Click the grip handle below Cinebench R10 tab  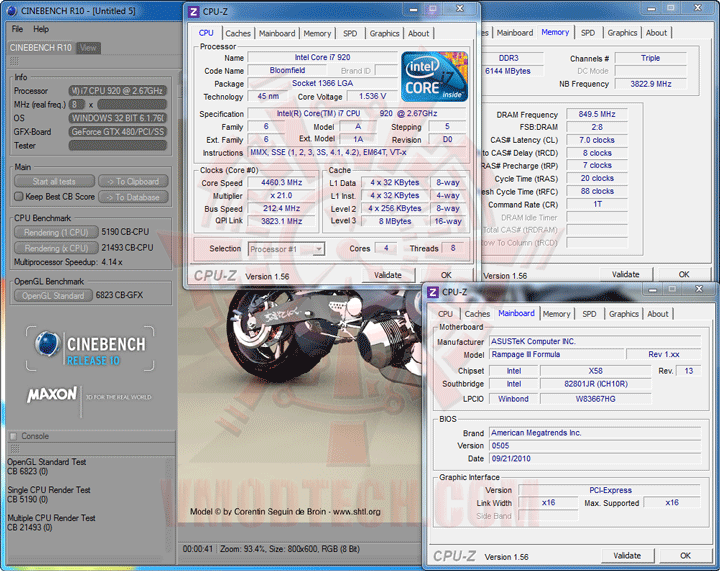click(x=14, y=61)
